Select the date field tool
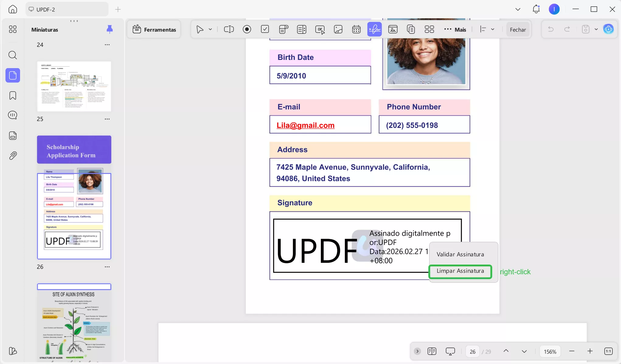This screenshot has height=364, width=621. 356,29
